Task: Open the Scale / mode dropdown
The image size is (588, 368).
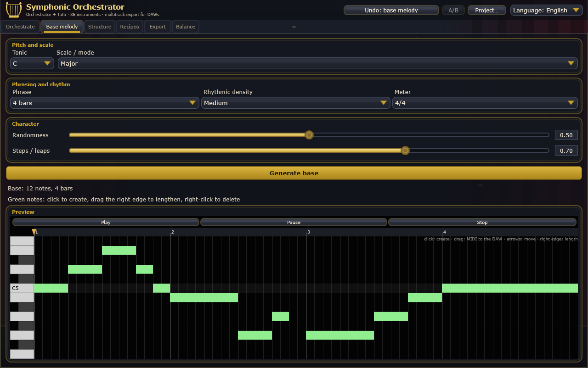Action: click(318, 64)
